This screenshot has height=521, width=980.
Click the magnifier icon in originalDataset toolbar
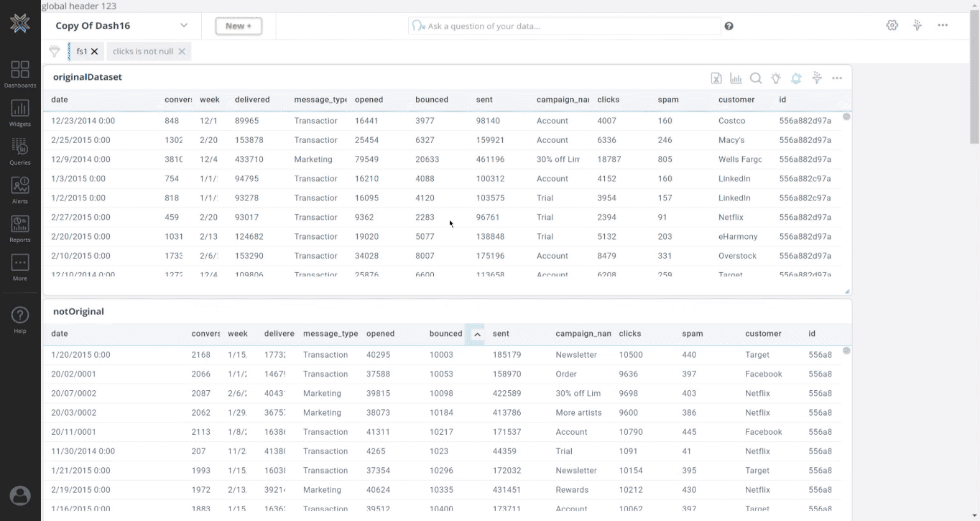(755, 78)
